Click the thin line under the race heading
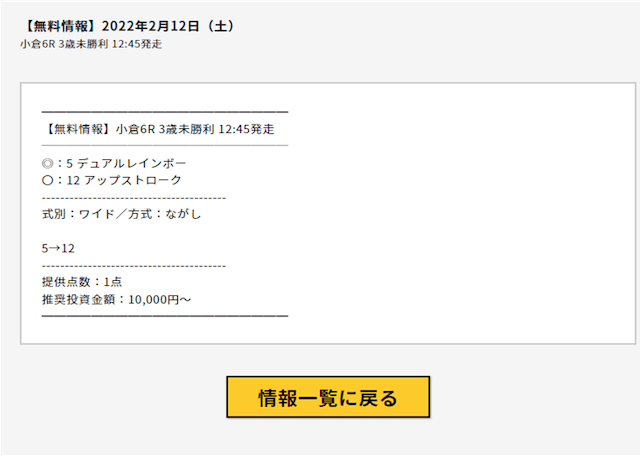The height and width of the screenshot is (457, 640). tap(165, 145)
